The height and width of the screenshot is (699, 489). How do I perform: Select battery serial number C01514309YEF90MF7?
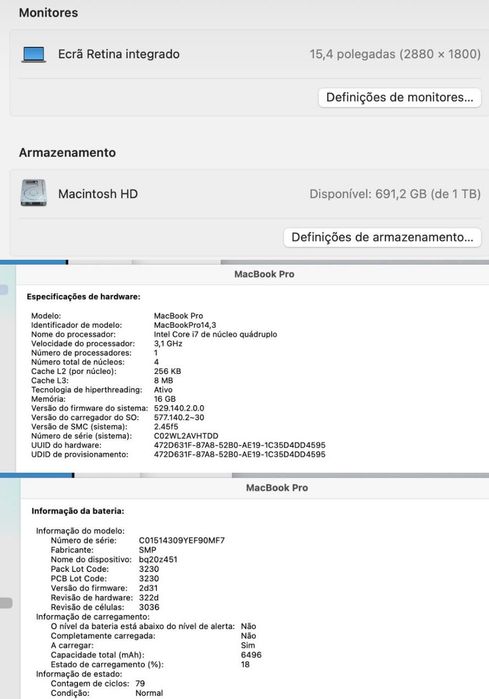pyautogui.click(x=182, y=540)
